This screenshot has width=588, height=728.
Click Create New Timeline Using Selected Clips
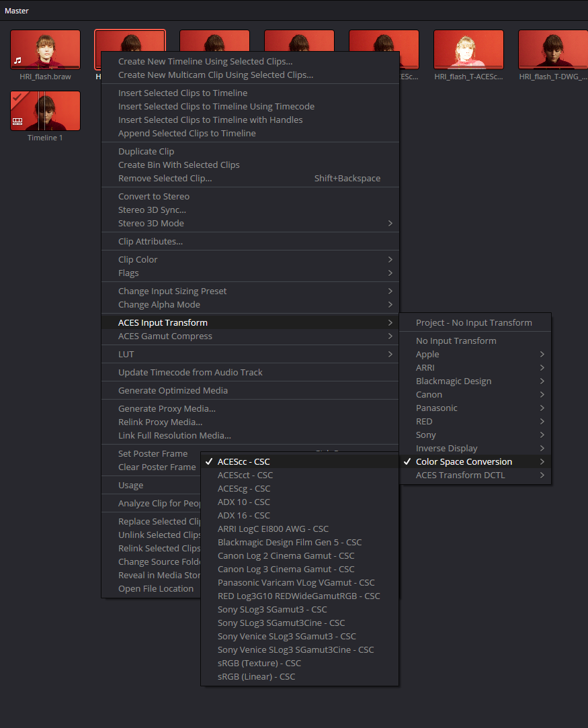[x=205, y=61]
